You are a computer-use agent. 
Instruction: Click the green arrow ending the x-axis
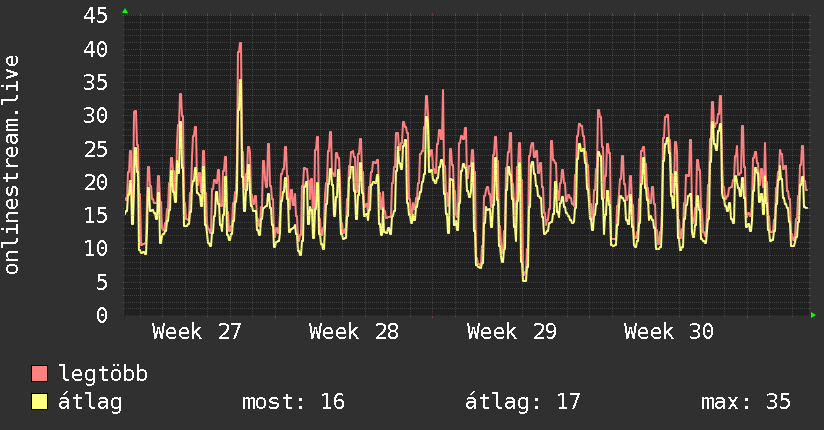(x=813, y=315)
